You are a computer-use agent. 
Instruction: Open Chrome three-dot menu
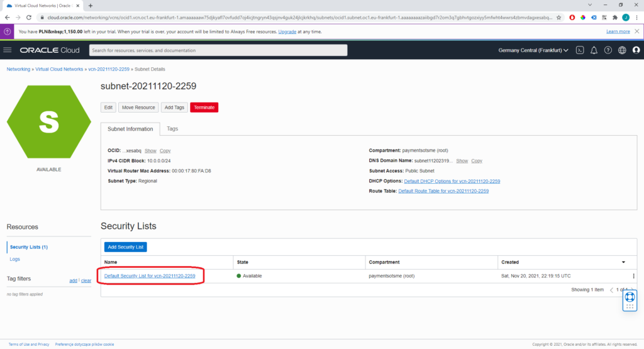pos(636,18)
